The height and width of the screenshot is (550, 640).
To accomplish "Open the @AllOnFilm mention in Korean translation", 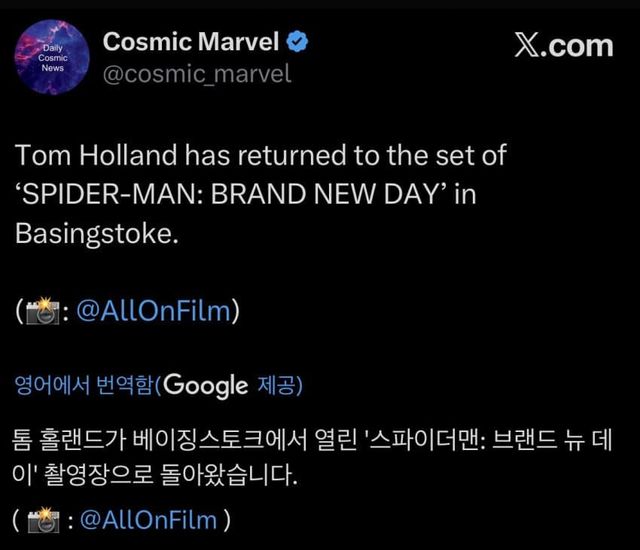I will 148,520.
